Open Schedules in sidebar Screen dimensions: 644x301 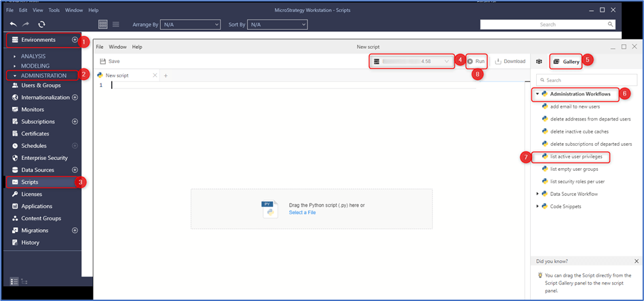[34, 146]
